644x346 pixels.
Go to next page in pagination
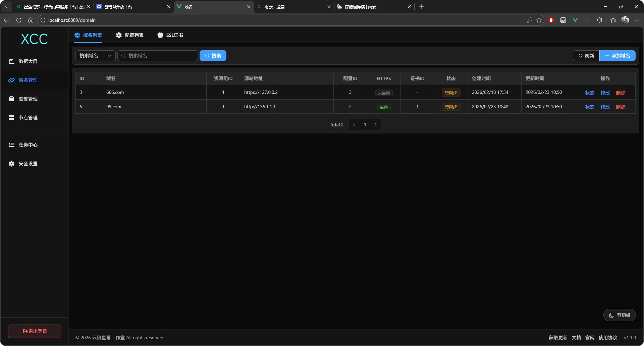[x=376, y=124]
